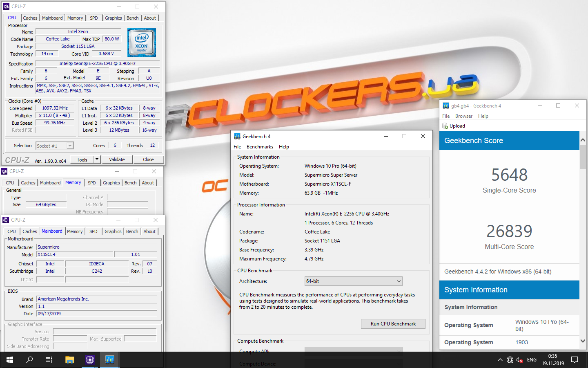The height and width of the screenshot is (368, 588).
Task: Click the CPU-Z title icon in the top window
Action: point(6,7)
